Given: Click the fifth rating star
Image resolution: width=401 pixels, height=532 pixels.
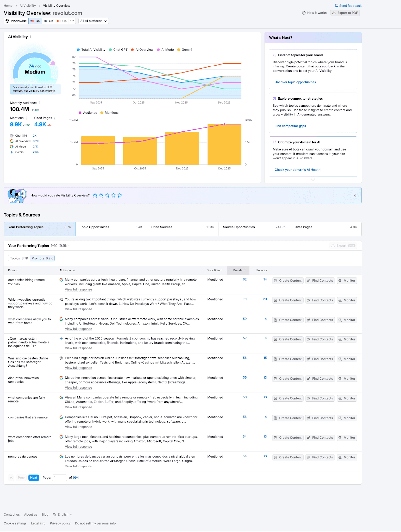Looking at the screenshot, I should click(120, 195).
